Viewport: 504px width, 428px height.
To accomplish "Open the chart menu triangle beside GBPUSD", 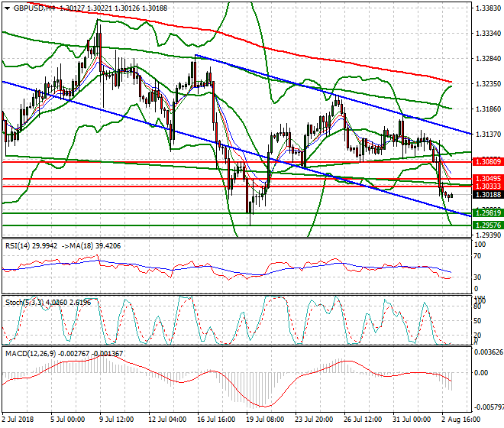I will point(8,8).
